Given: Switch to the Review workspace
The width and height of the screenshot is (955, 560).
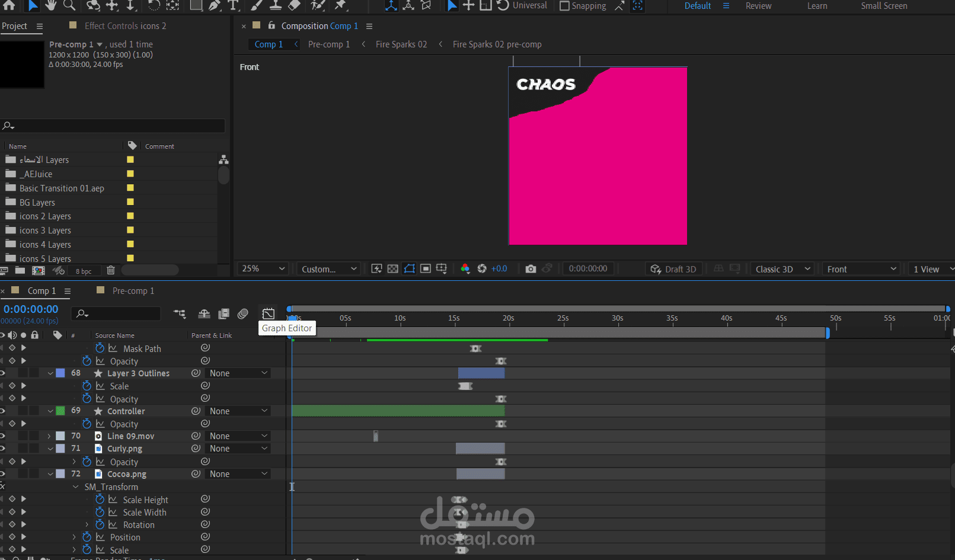Looking at the screenshot, I should pos(758,6).
